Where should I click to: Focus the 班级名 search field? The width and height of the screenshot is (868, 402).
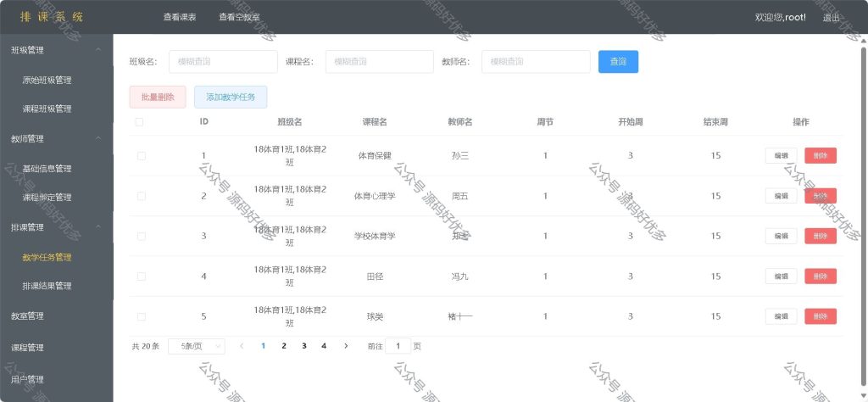click(x=223, y=61)
